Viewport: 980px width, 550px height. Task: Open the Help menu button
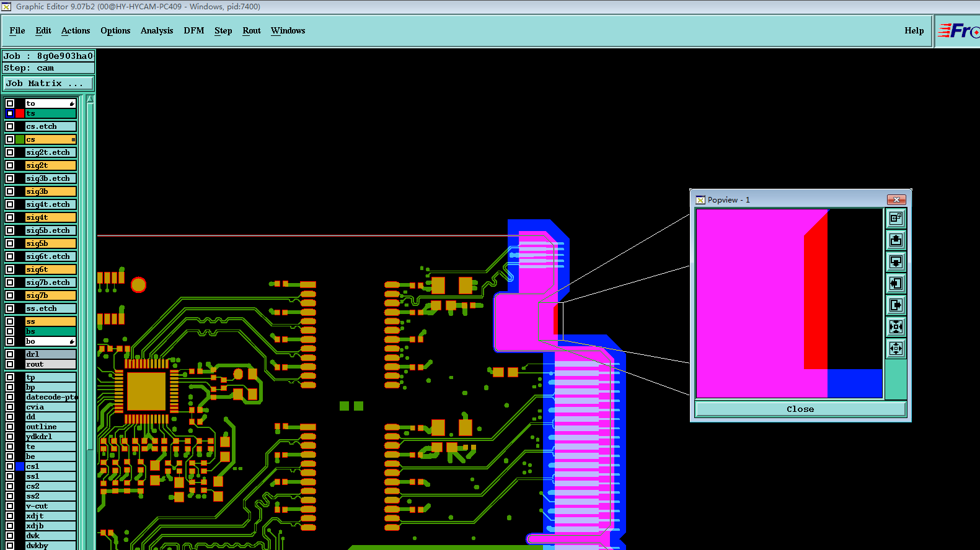click(x=914, y=30)
